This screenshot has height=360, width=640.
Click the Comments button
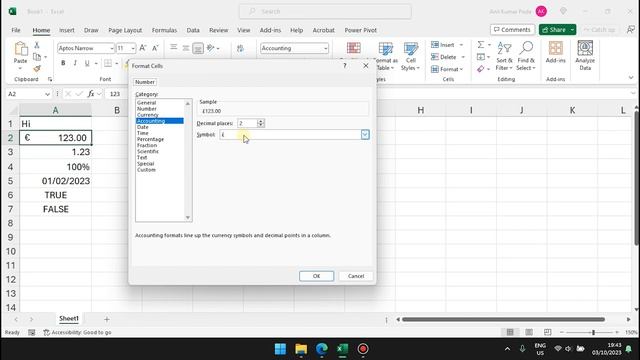click(x=512, y=30)
